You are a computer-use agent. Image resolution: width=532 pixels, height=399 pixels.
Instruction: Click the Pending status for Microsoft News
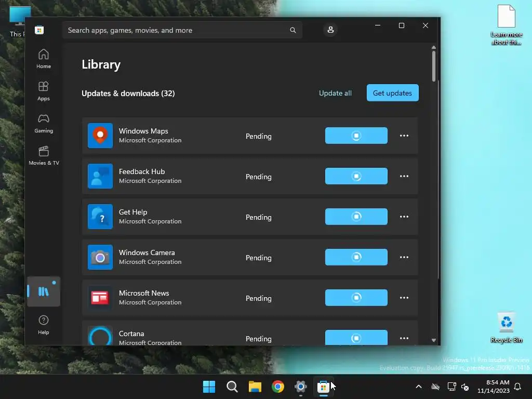[259, 298]
